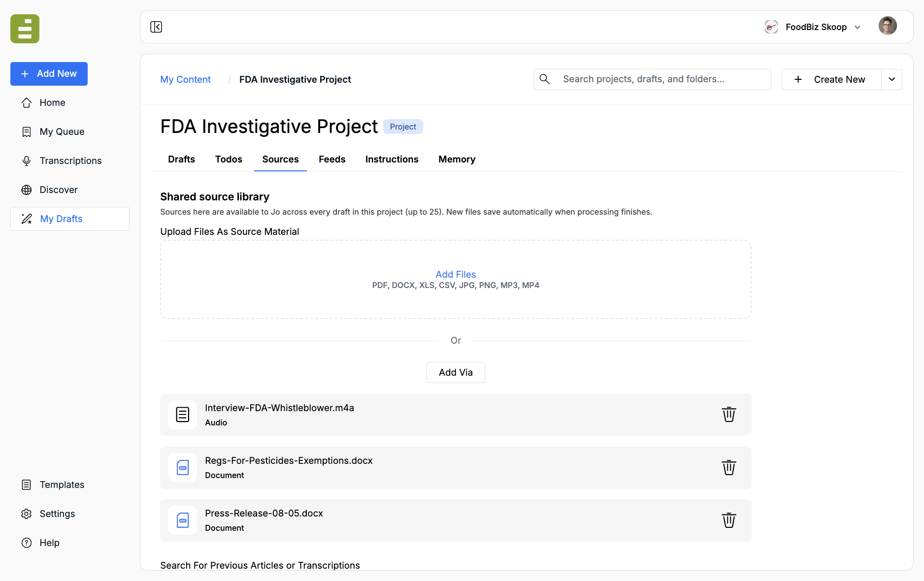Viewport: 924px width, 581px height.
Task: Click the Add Via button
Action: 456,372
